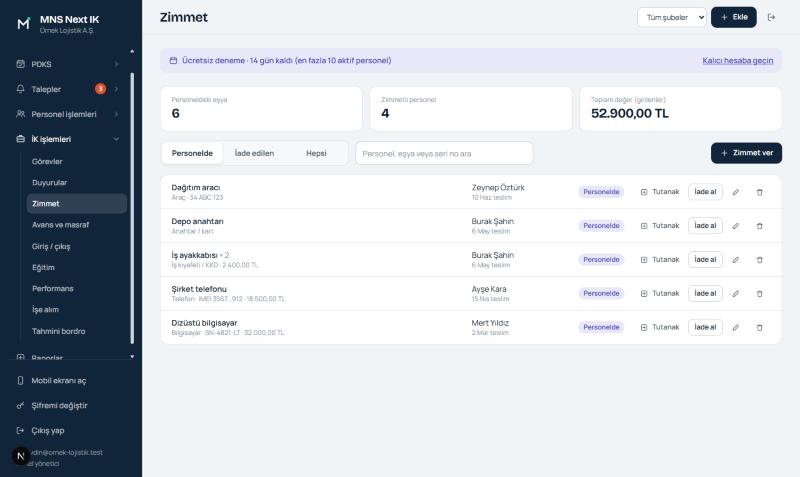
Task: Open Eğitim in the sidebar
Action: click(x=77, y=267)
